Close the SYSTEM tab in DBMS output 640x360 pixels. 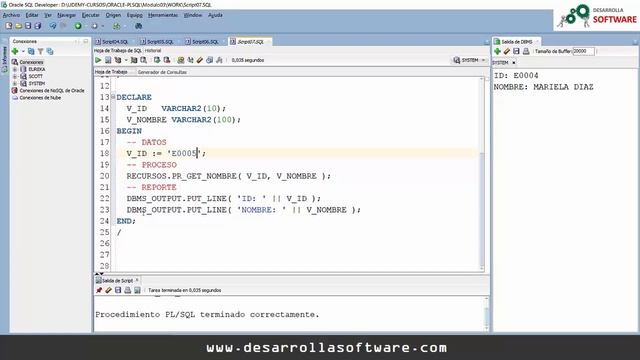point(513,63)
